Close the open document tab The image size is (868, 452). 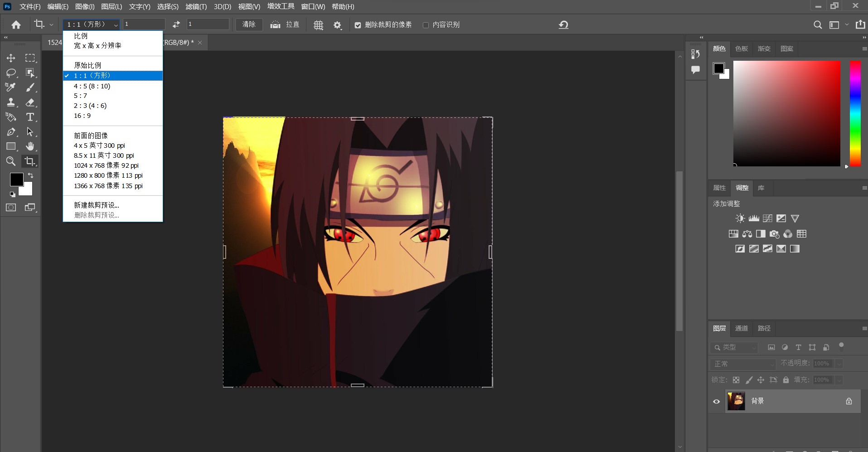pos(200,43)
